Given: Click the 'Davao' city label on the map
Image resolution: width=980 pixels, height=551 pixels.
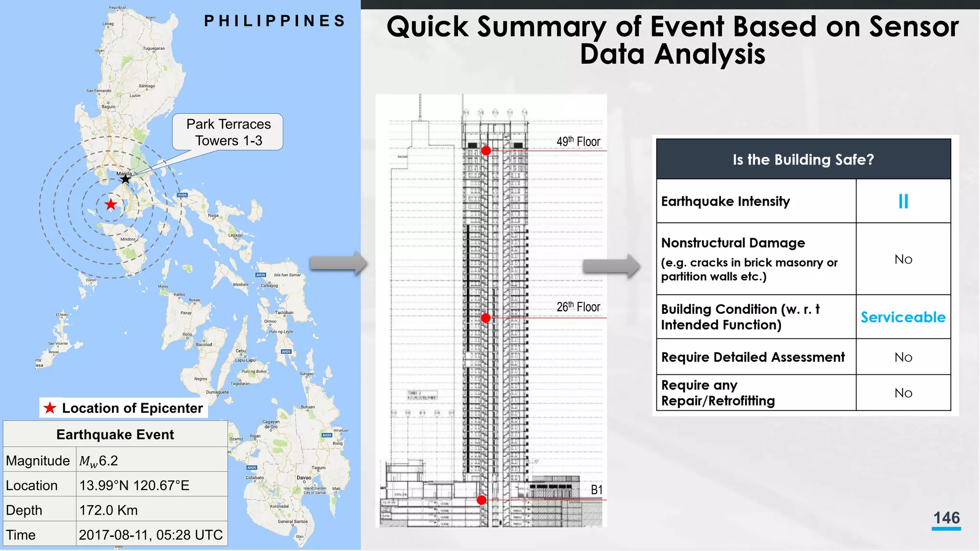Looking at the screenshot, I should pyautogui.click(x=304, y=478).
